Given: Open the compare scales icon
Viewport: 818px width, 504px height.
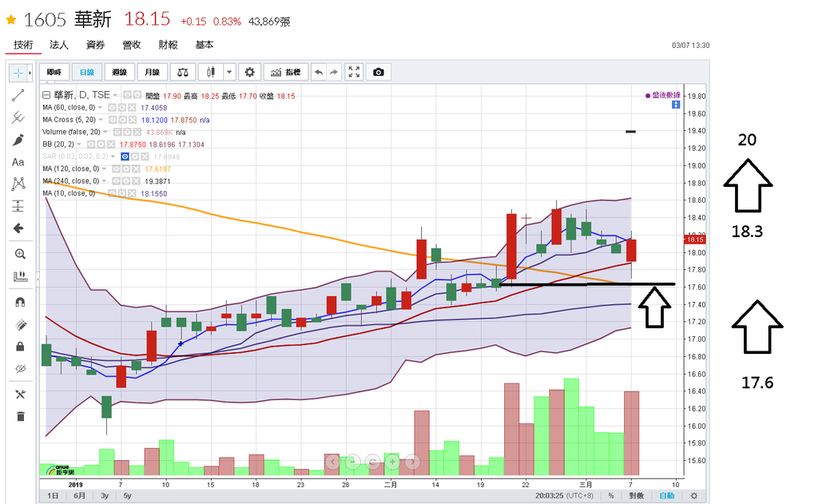Looking at the screenshot, I should (183, 72).
